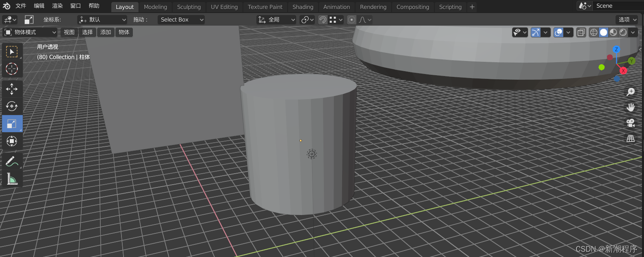Switch to the Shading workspace tab
This screenshot has height=257, width=644.
pyautogui.click(x=303, y=7)
